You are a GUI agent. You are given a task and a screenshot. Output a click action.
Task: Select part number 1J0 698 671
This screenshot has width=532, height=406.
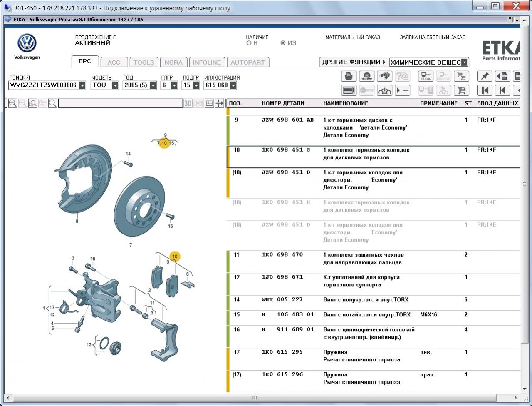[282, 277]
